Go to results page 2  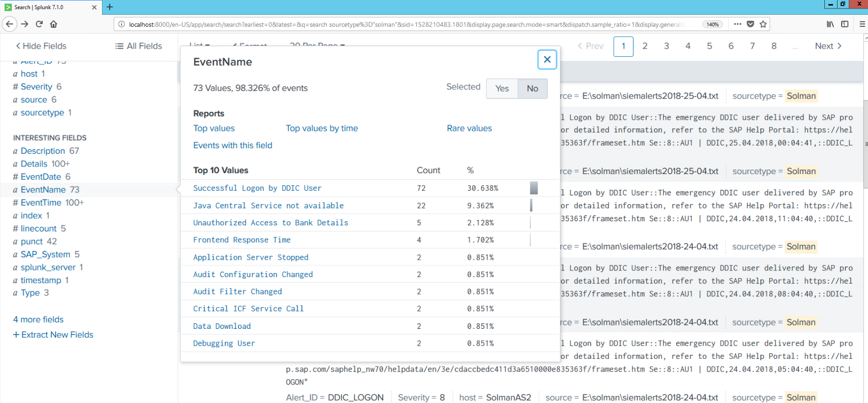[645, 46]
